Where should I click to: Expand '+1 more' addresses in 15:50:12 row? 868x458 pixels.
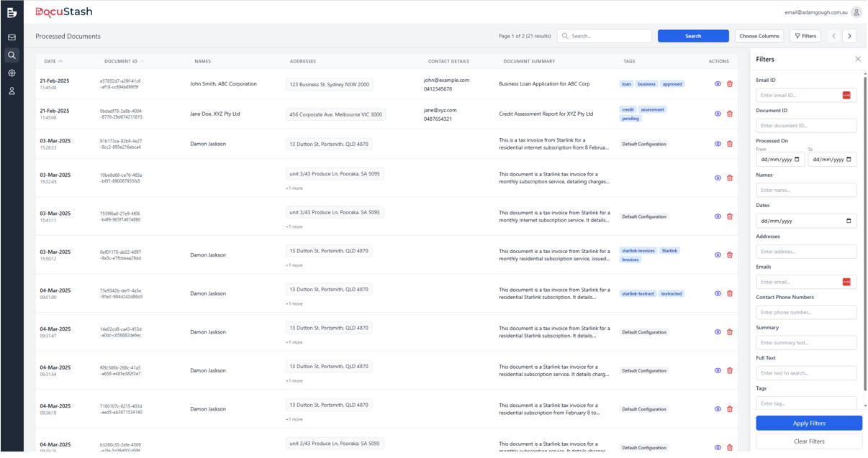294,265
